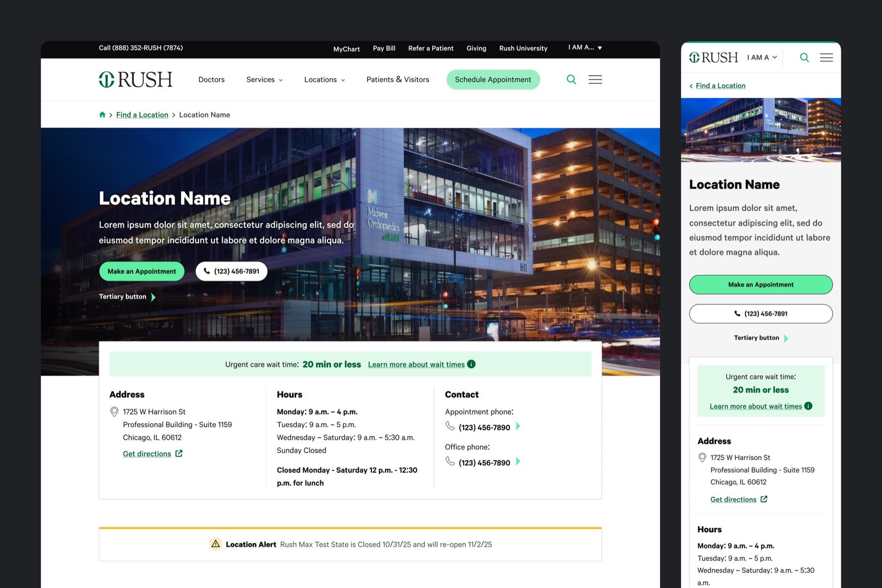
Task: Click the (123) 456-7890 appointment phone number
Action: (484, 427)
